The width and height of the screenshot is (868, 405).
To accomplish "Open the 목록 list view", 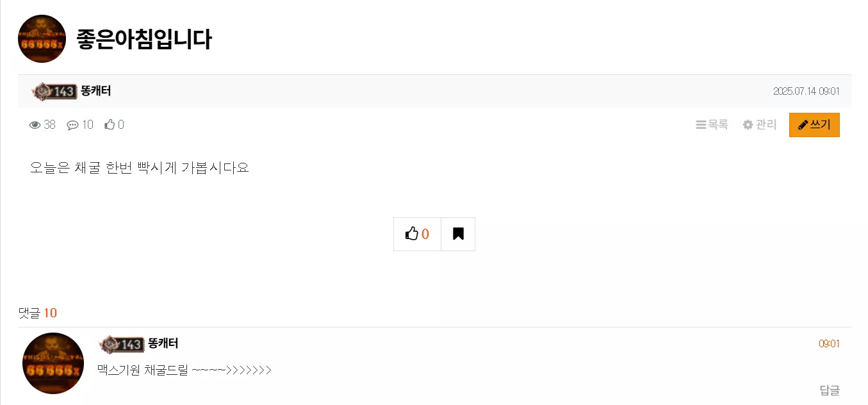I will 712,125.
